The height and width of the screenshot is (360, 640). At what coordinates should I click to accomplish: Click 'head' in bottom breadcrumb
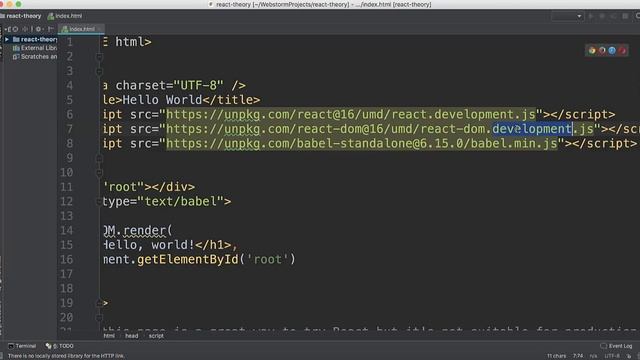[x=131, y=336]
